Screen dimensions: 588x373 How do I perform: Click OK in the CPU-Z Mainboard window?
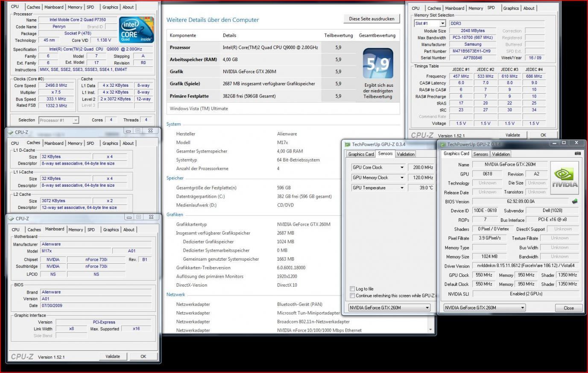(x=143, y=356)
